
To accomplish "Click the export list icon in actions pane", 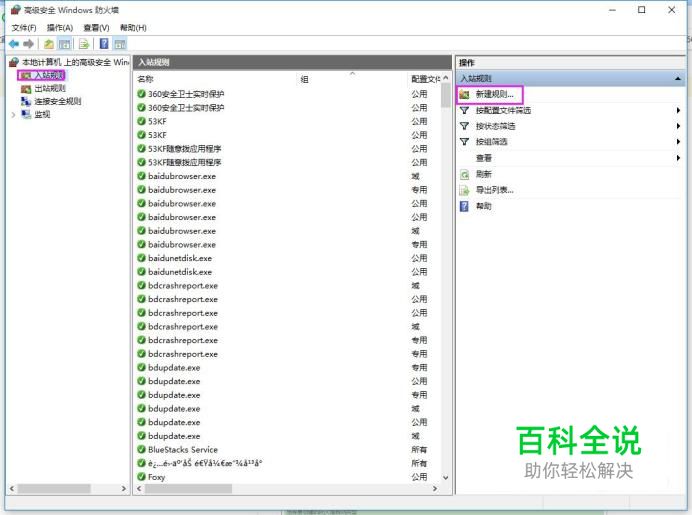I will coord(464,191).
